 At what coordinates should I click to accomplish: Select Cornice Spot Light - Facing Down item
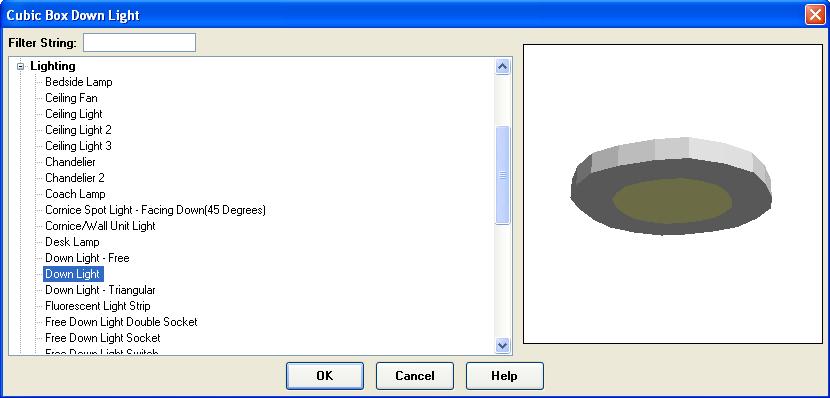coord(155,210)
